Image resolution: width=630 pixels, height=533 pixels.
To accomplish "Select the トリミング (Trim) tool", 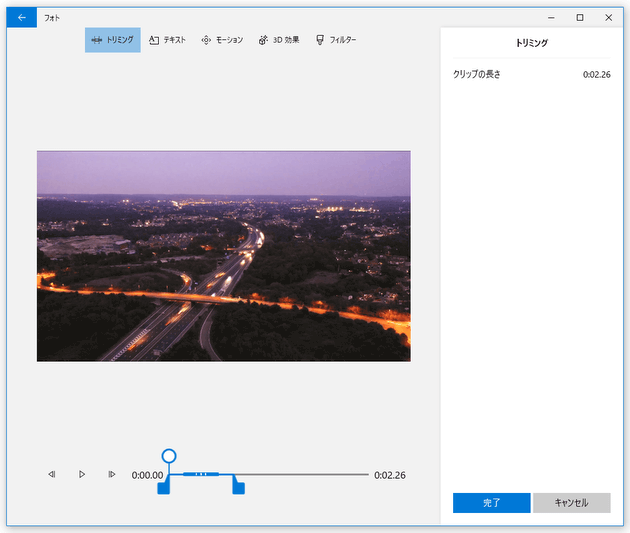I will point(112,40).
